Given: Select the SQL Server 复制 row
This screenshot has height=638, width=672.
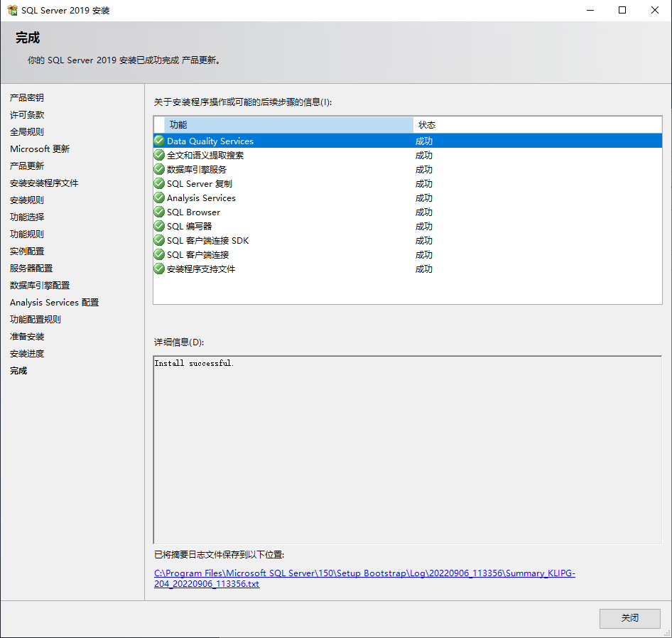Looking at the screenshot, I should (x=408, y=183).
